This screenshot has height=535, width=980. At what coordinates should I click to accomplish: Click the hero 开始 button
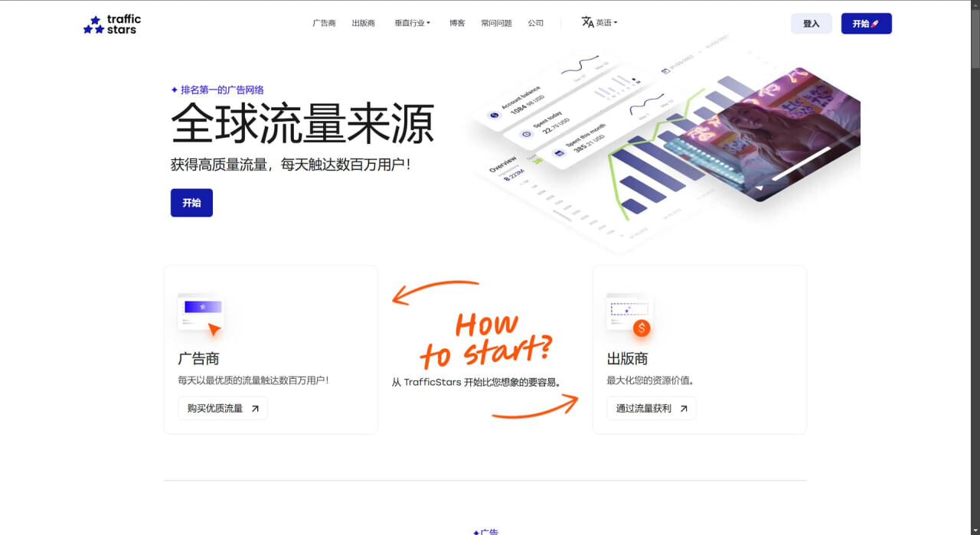pyautogui.click(x=191, y=203)
